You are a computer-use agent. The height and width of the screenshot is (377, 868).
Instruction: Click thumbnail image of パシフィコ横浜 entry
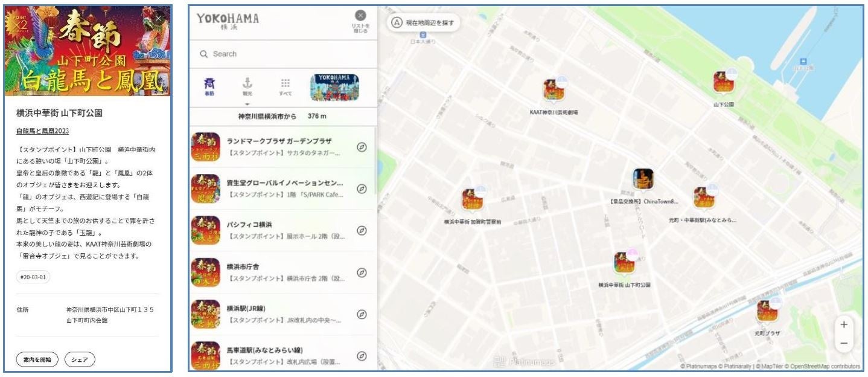point(205,230)
